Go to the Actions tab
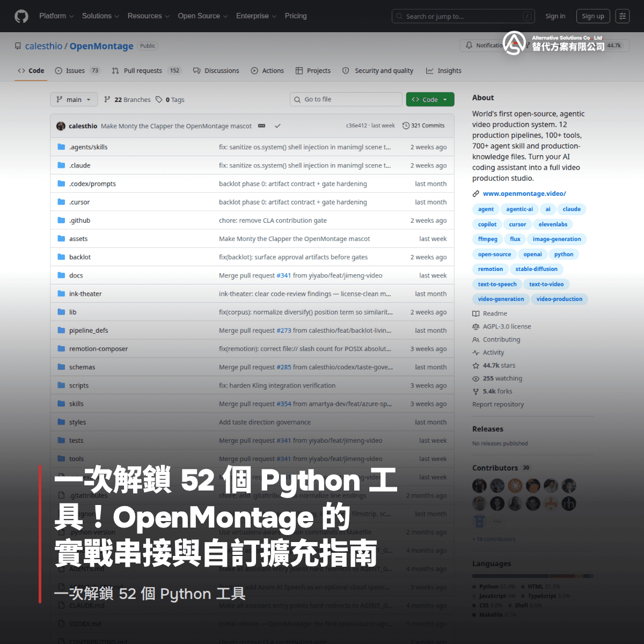The height and width of the screenshot is (644, 644). (267, 70)
